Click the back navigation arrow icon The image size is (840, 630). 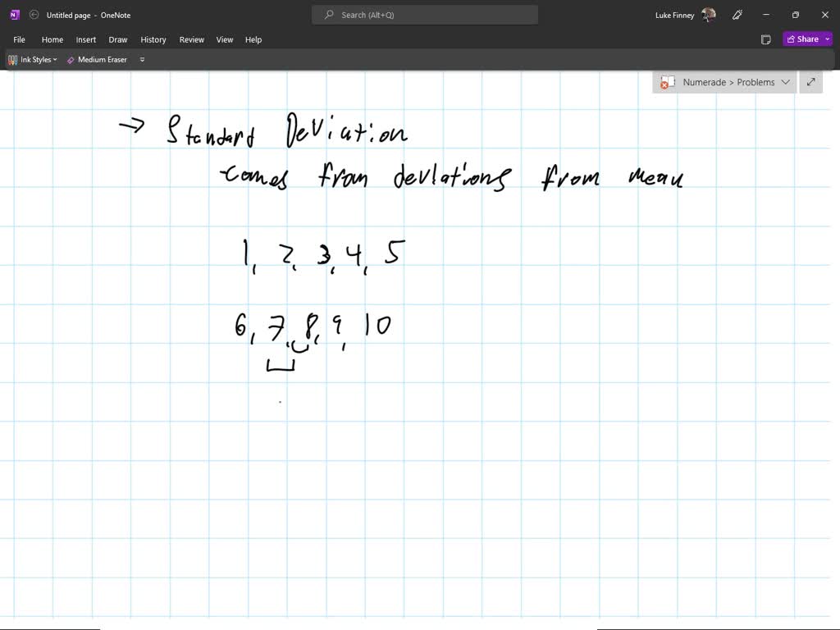point(34,14)
